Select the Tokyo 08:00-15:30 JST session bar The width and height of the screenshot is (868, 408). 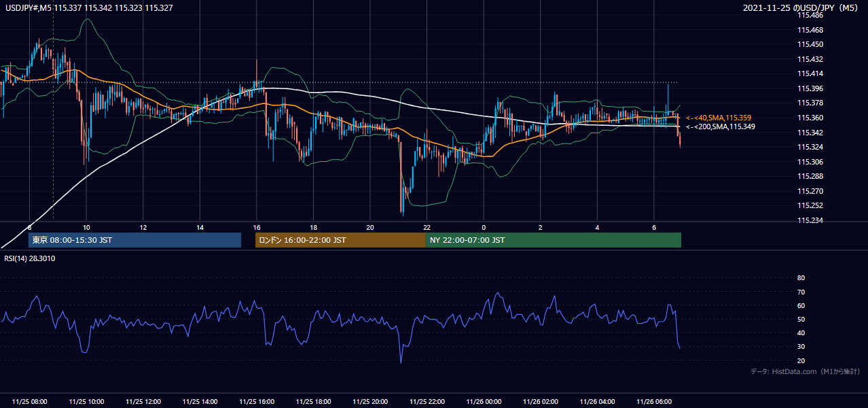[x=134, y=240]
